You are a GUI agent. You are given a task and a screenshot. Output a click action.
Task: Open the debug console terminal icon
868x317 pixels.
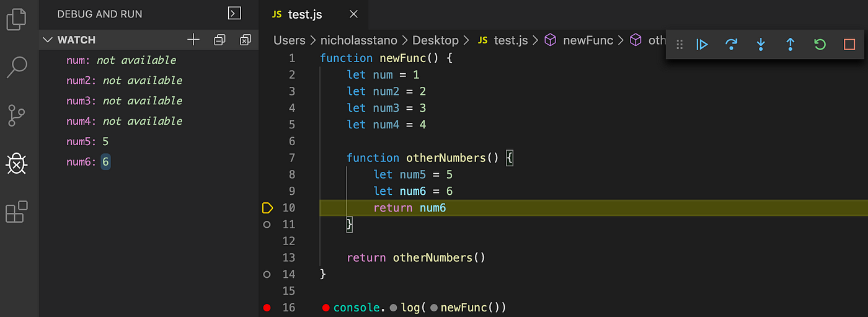click(234, 13)
